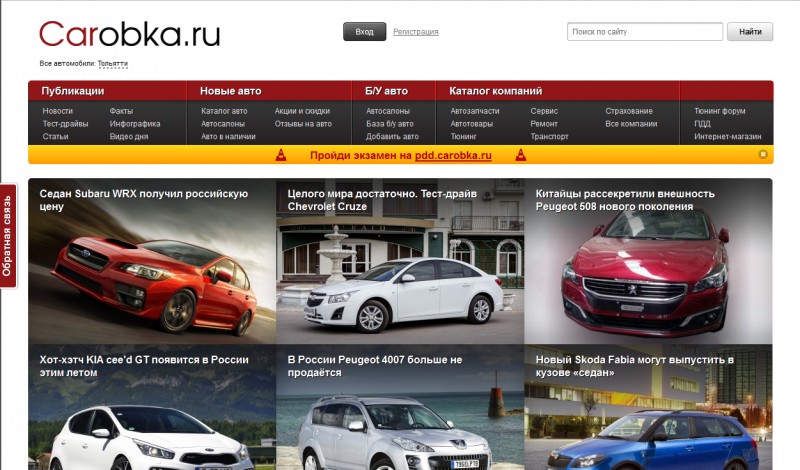This screenshot has width=800, height=470.
Task: Open Транспорт category
Action: (549, 136)
